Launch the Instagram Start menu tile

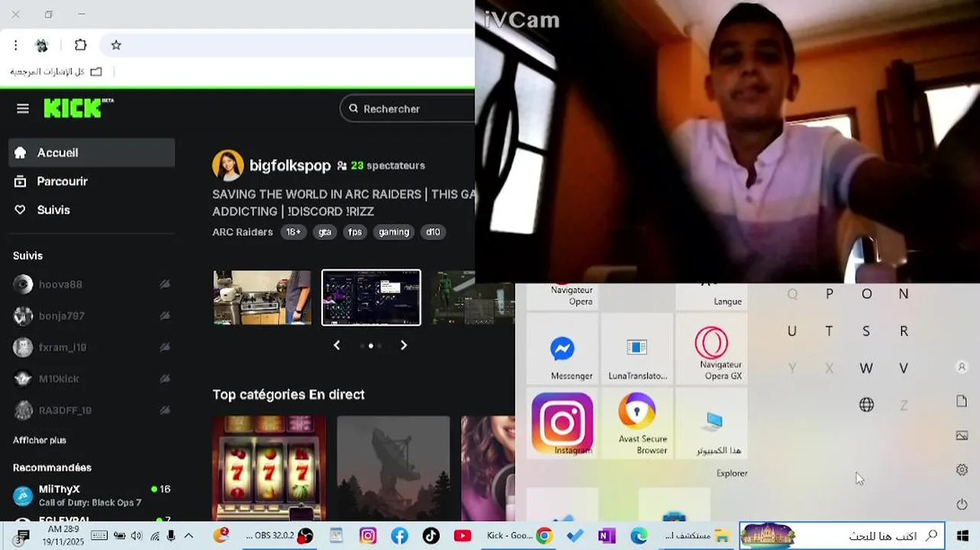pos(563,422)
